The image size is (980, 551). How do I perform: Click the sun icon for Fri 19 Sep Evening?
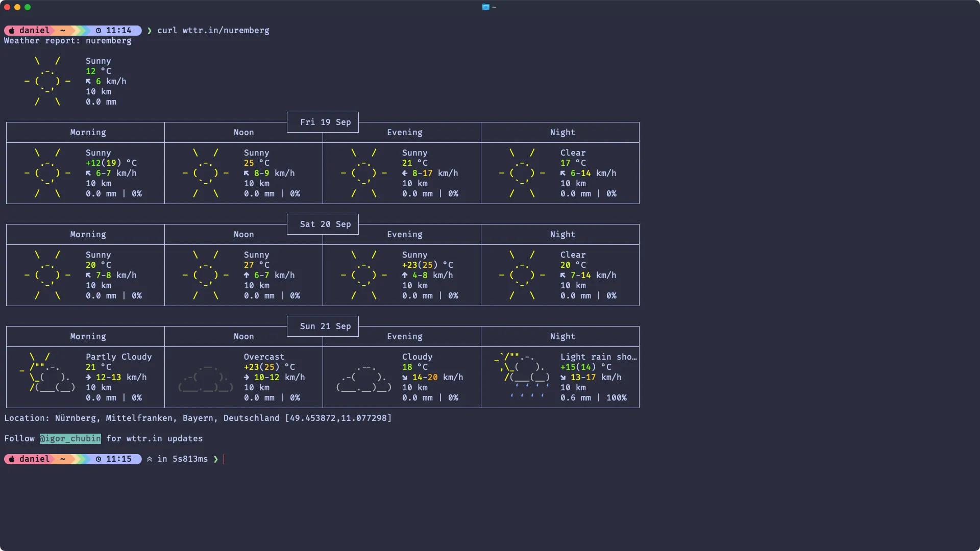[364, 173]
